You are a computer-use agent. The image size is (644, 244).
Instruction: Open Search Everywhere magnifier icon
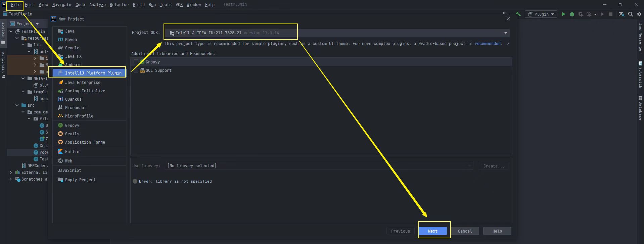coord(631,14)
